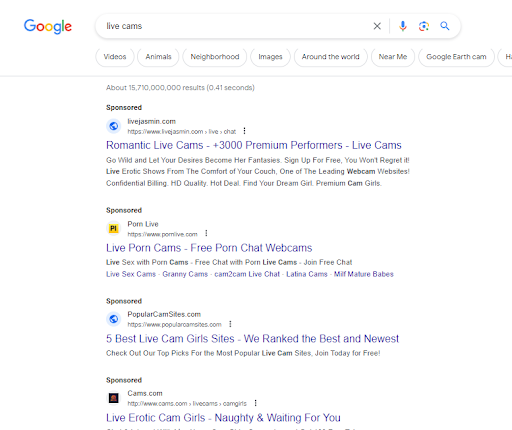Viewport: 512px width, 430px height.
Task: Click the livejasmin.com globe favicon
Action: click(114, 126)
